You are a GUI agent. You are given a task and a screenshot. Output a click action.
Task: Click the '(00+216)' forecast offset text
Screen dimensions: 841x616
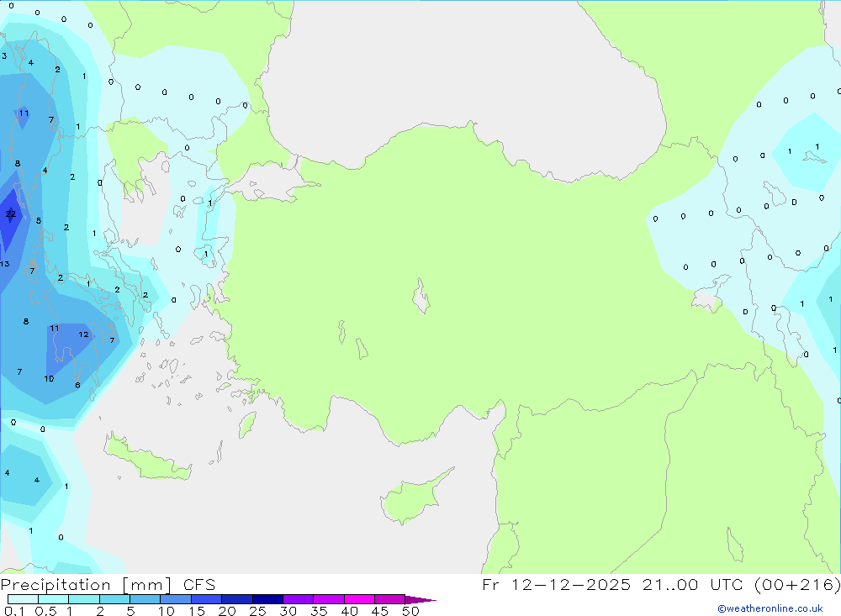797,585
